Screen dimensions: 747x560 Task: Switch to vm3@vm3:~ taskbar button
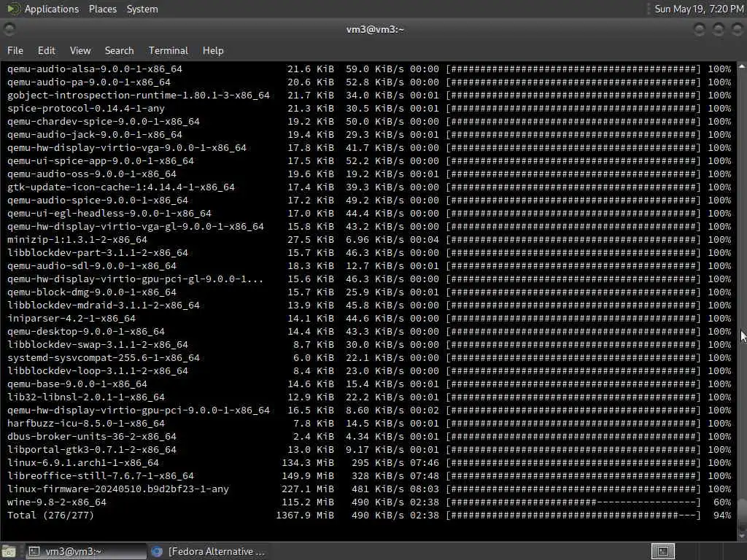point(86,551)
